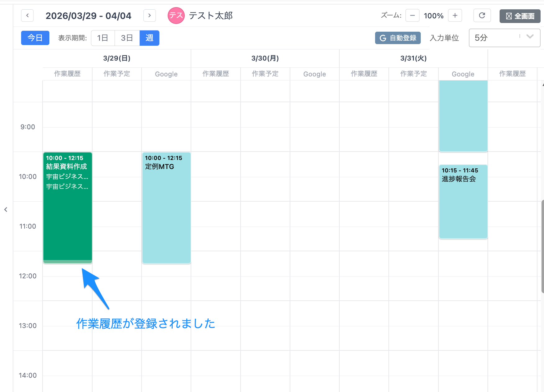Click the next week arrow icon
Image resolution: width=544 pixels, height=392 pixels.
(x=149, y=15)
